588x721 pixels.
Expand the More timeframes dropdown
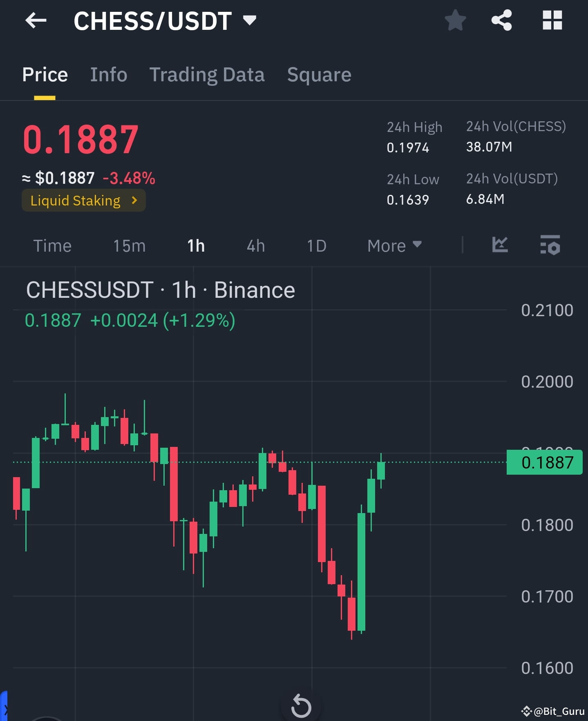pyautogui.click(x=393, y=245)
